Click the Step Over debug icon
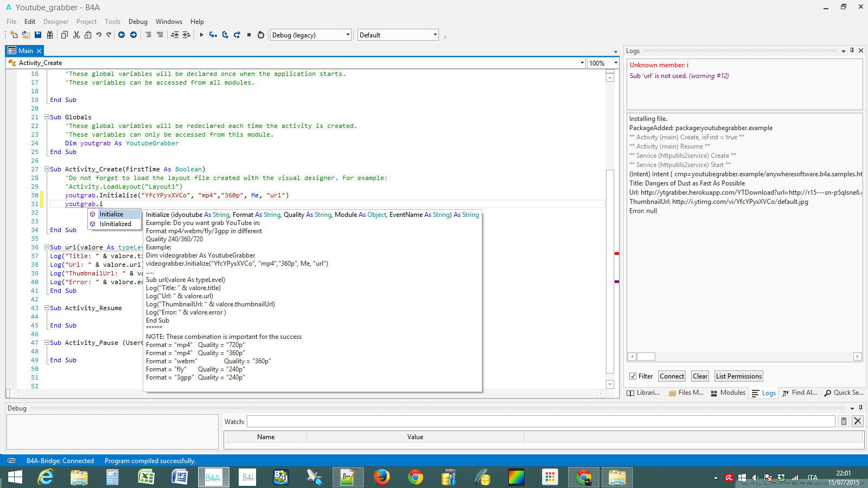This screenshot has height=488, width=868. [225, 35]
